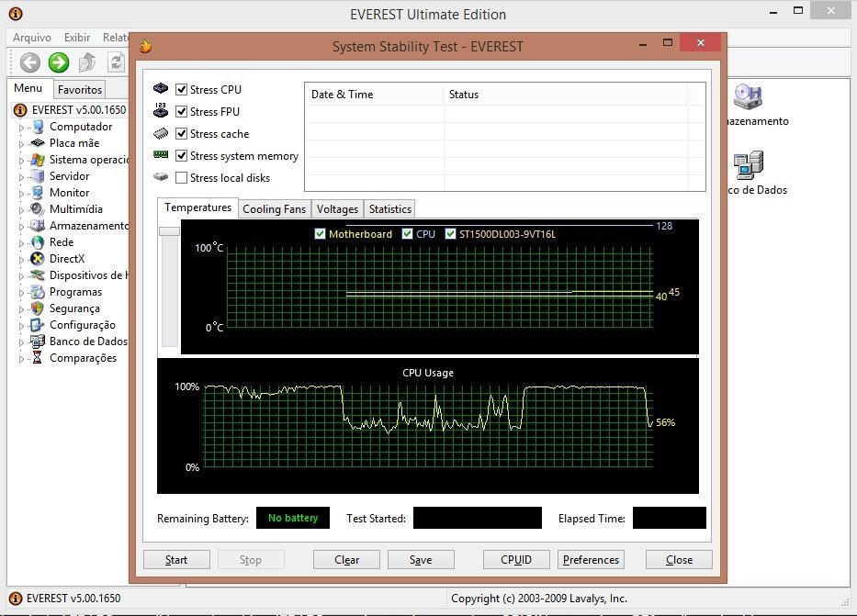Viewport: 857px width, 616px height.
Task: Click the Monitor icon in tree
Action: 38,192
